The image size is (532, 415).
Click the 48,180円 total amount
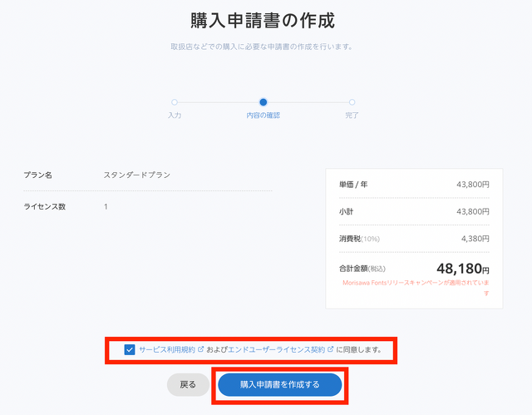coord(462,269)
